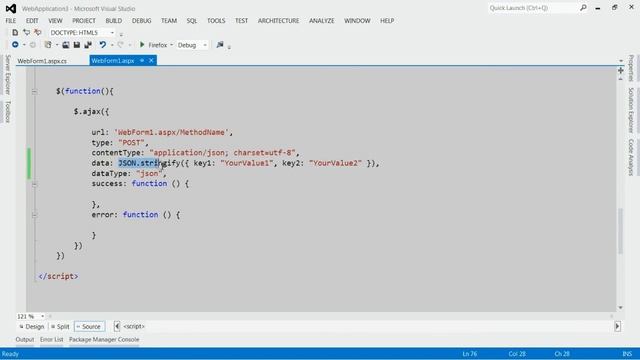Open the TEAM menu

point(169,20)
